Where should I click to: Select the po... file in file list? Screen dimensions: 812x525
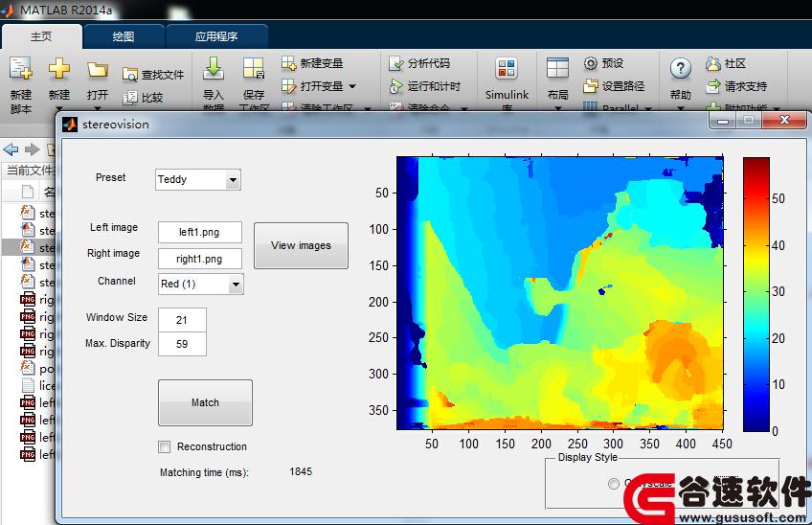click(x=38, y=369)
